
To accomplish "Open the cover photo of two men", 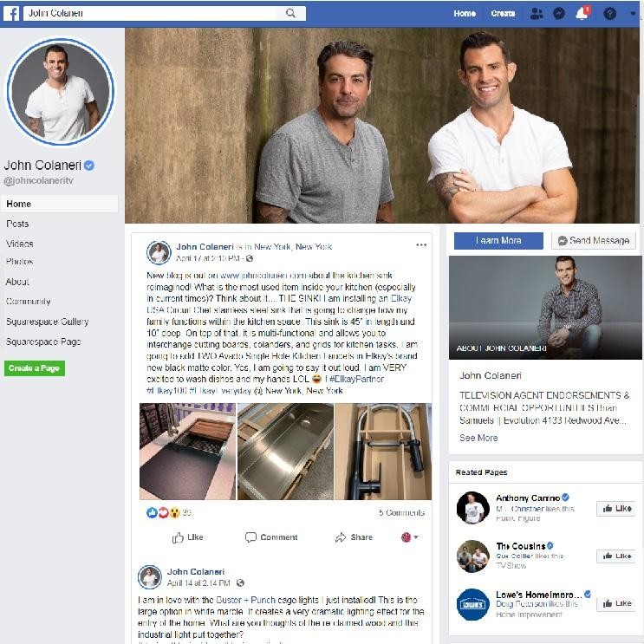I will (382, 126).
